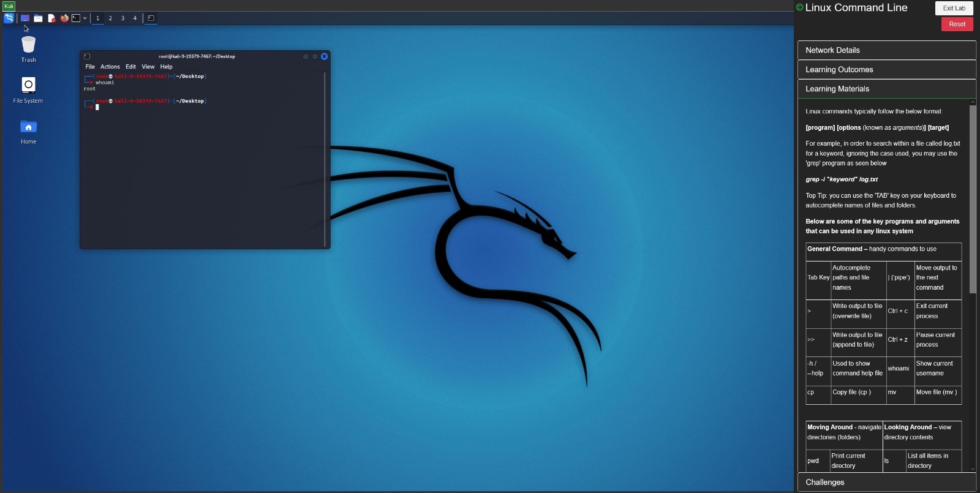This screenshot has width=980, height=493.
Task: Switch to workspace 1
Action: 97,18
